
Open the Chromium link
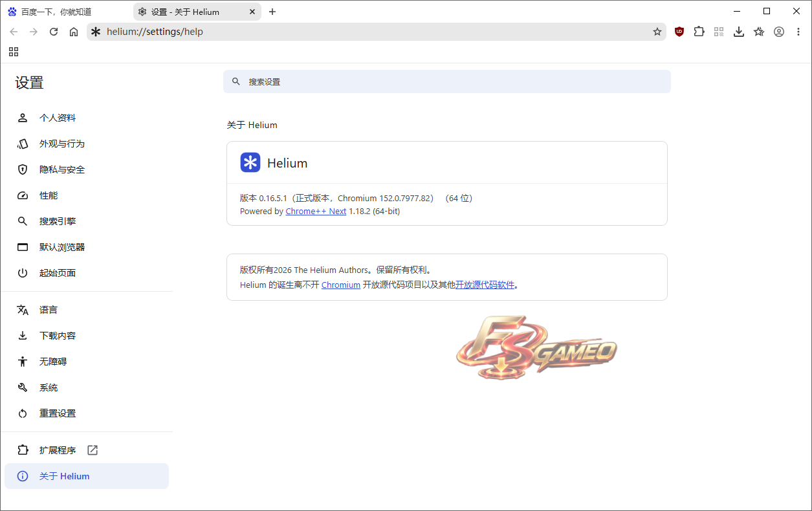click(341, 285)
